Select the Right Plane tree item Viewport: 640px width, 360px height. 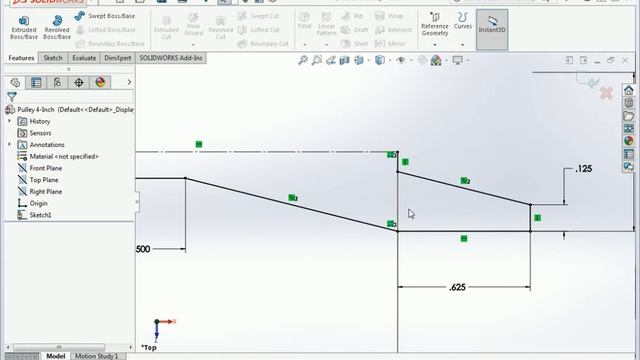[40, 191]
